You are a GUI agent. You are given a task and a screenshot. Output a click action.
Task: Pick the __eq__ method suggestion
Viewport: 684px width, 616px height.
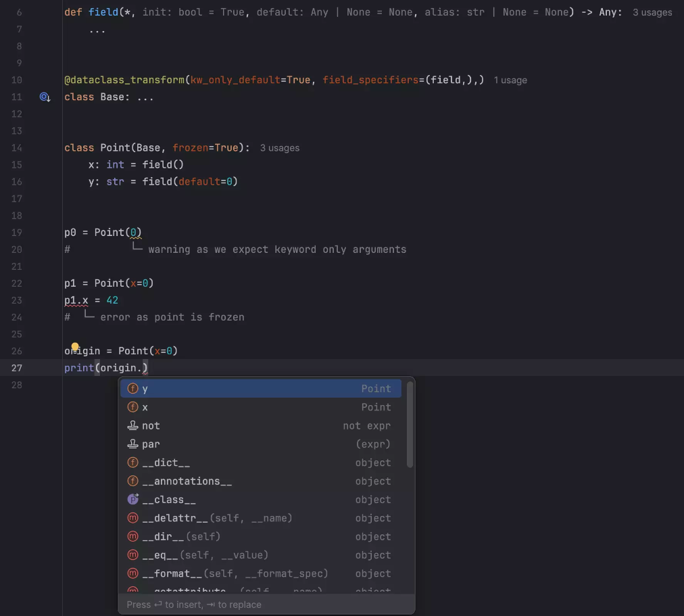click(x=261, y=555)
